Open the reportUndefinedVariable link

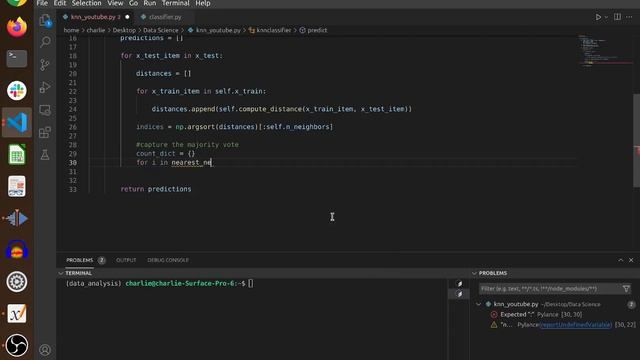[x=576, y=325]
